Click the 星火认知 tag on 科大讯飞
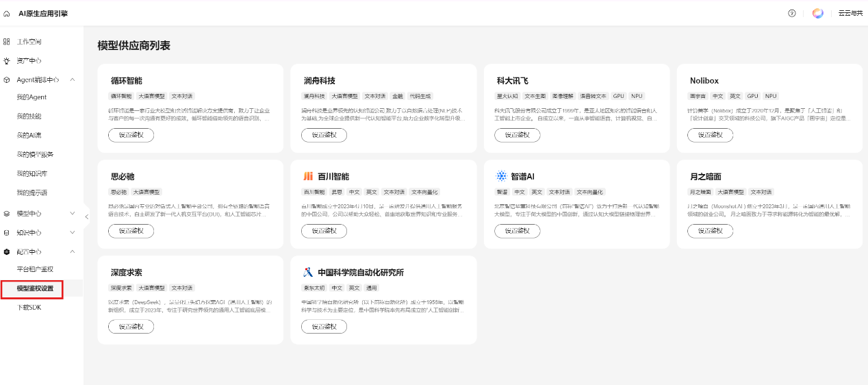868x385 pixels. (507, 96)
